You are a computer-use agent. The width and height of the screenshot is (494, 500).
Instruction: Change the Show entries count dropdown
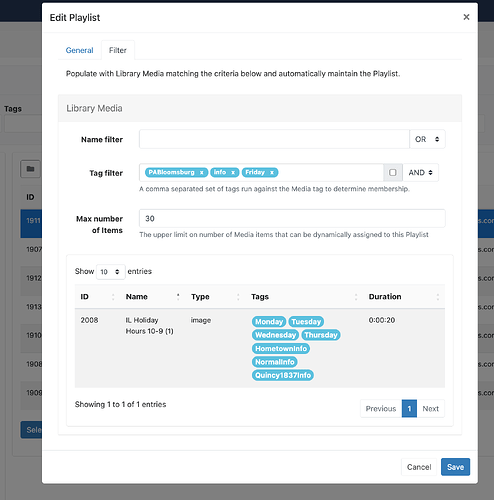110,272
